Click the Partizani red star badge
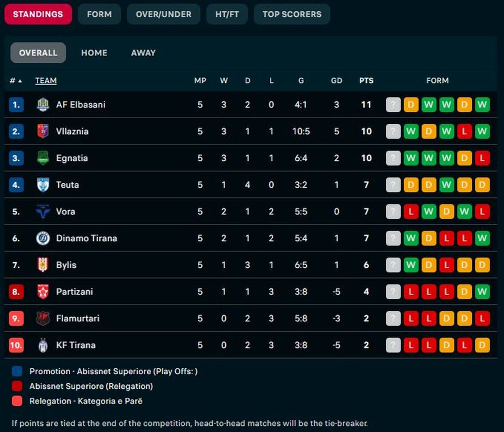This screenshot has width=504, height=432. (x=43, y=292)
